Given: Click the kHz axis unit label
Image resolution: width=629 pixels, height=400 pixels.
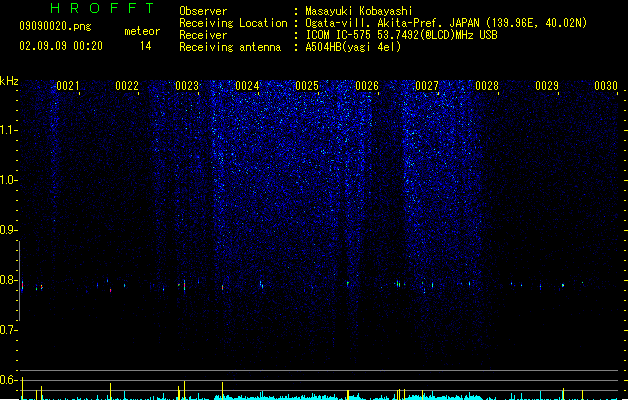Looking at the screenshot, I should click(x=9, y=81).
